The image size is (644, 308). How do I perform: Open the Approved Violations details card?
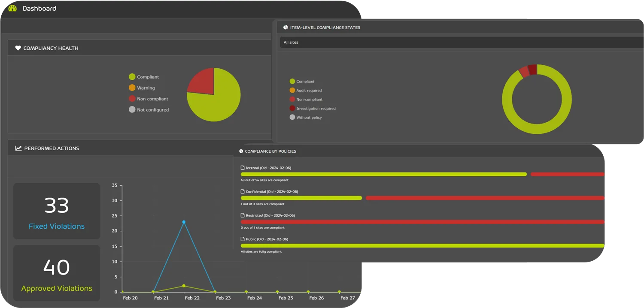coord(56,273)
